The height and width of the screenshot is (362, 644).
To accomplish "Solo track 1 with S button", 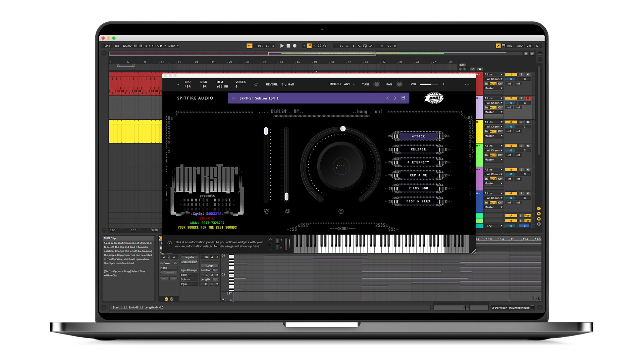I will tap(521, 74).
